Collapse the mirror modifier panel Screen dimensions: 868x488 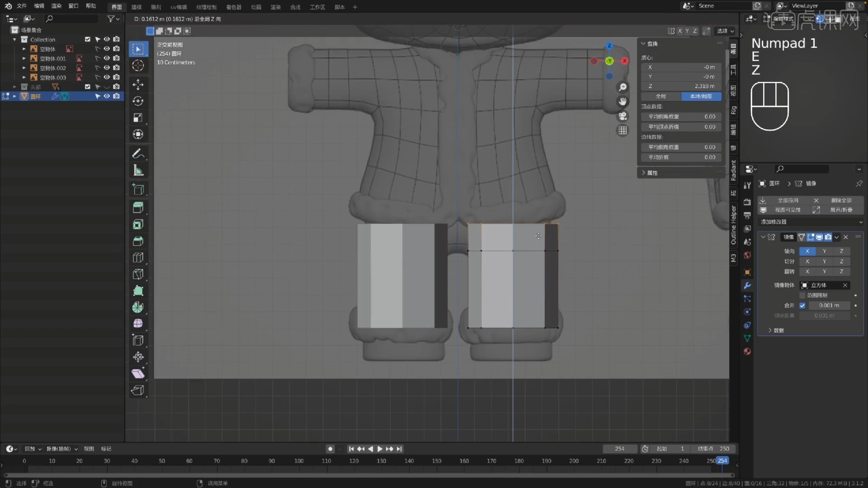[x=763, y=237]
